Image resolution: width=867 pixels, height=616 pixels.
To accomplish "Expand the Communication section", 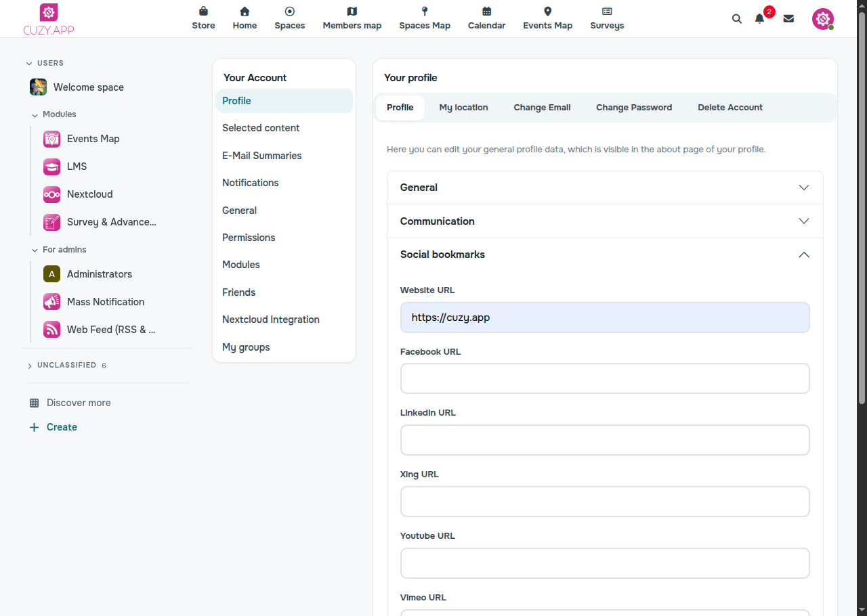I will tap(605, 221).
